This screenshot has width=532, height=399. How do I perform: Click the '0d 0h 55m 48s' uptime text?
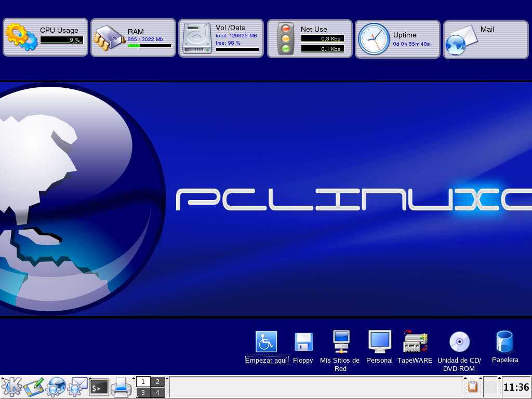[x=411, y=44]
